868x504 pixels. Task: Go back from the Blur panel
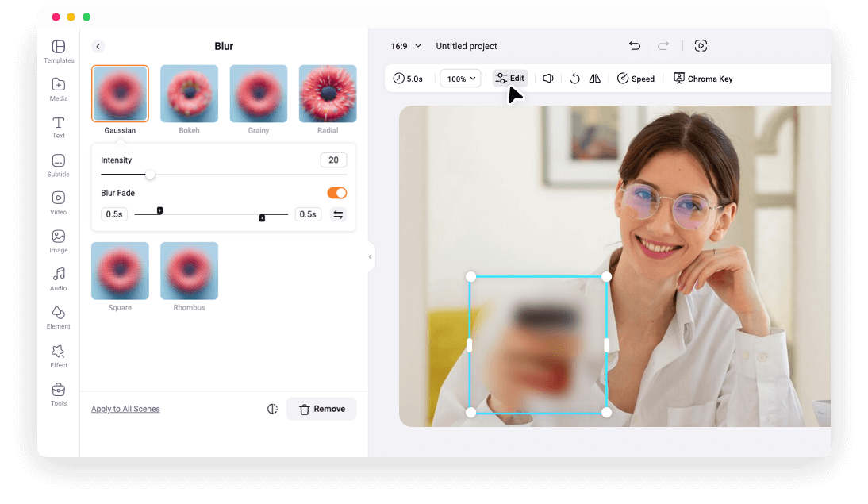tap(98, 47)
